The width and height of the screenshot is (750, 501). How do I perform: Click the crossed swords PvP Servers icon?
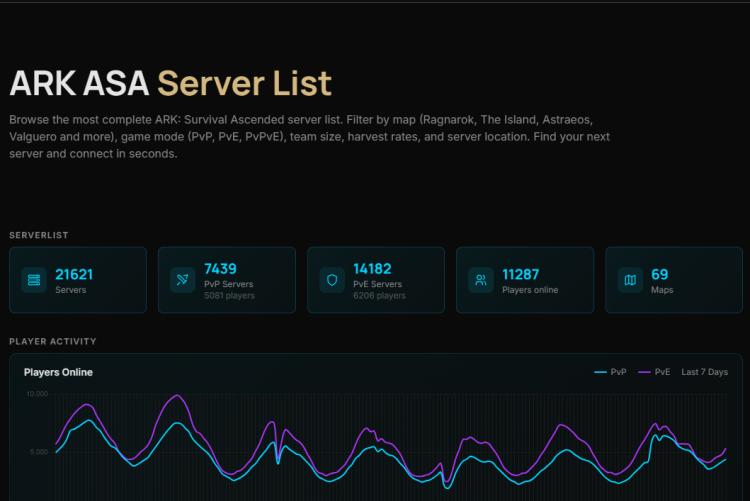pos(182,280)
